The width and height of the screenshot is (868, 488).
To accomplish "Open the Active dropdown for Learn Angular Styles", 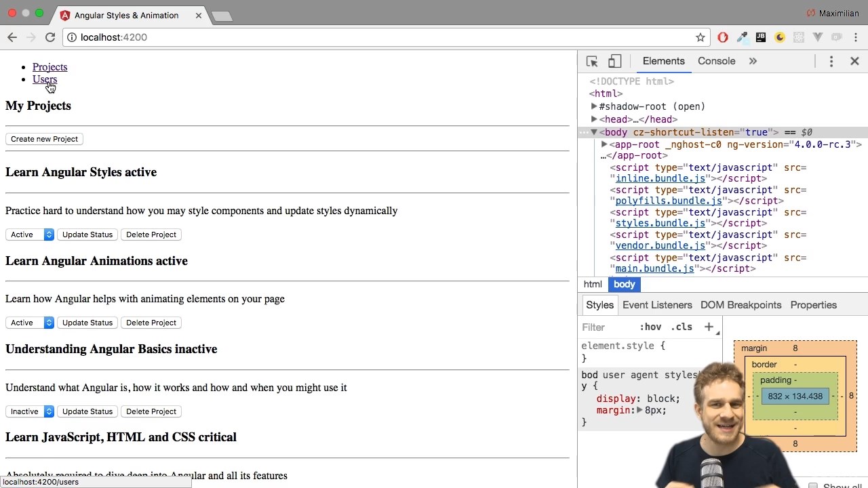I will [30, 235].
